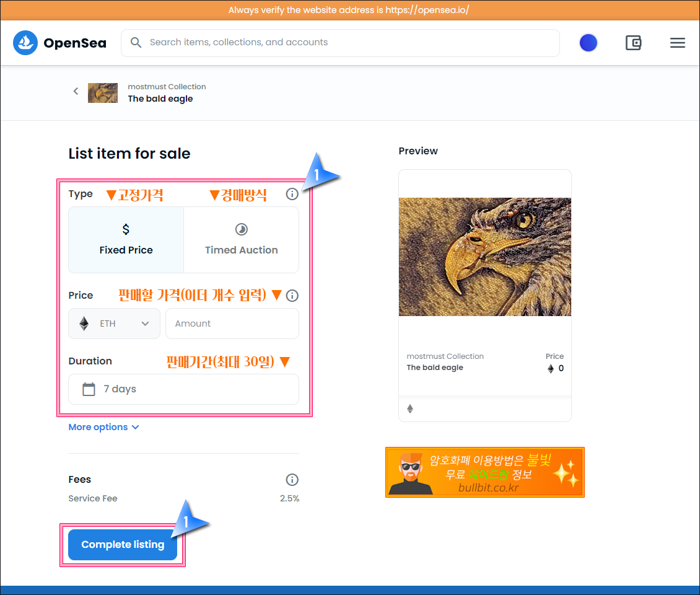Click the List item for sale heading
The image size is (700, 595).
tap(129, 154)
